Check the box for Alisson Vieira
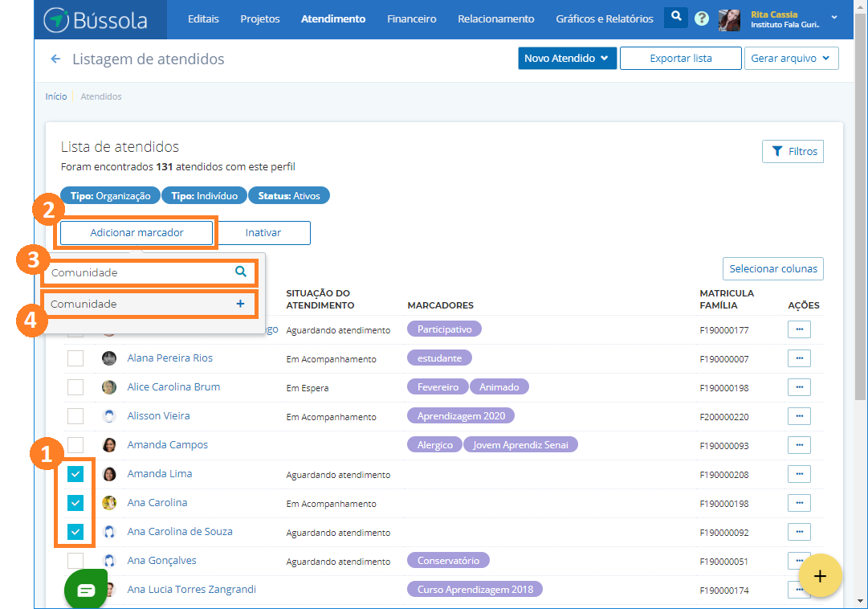This screenshot has width=868, height=609. (75, 415)
